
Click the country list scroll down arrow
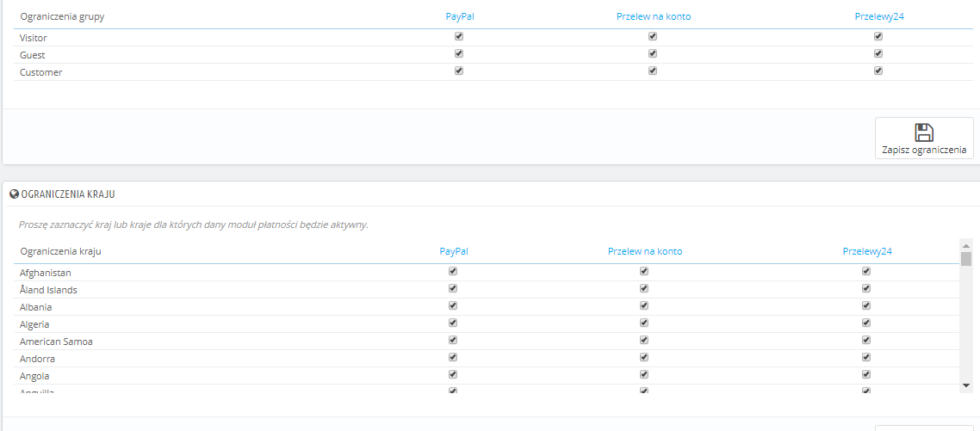point(966,385)
